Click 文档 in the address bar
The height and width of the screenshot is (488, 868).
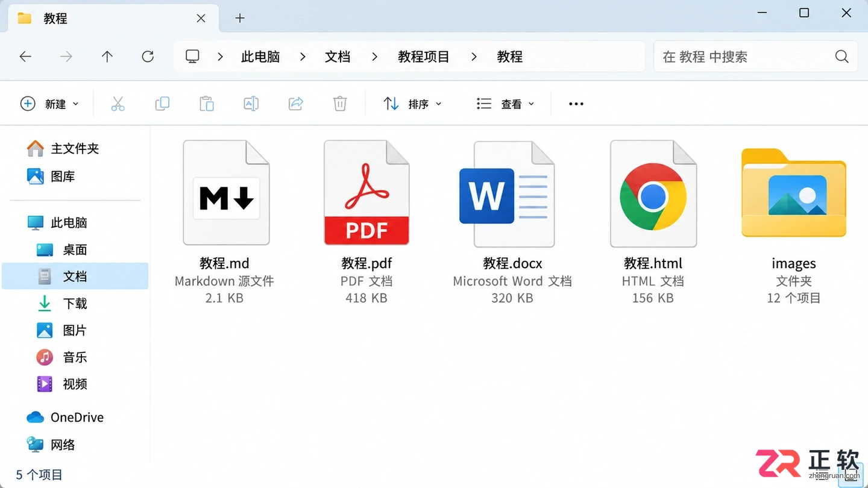pyautogui.click(x=338, y=57)
